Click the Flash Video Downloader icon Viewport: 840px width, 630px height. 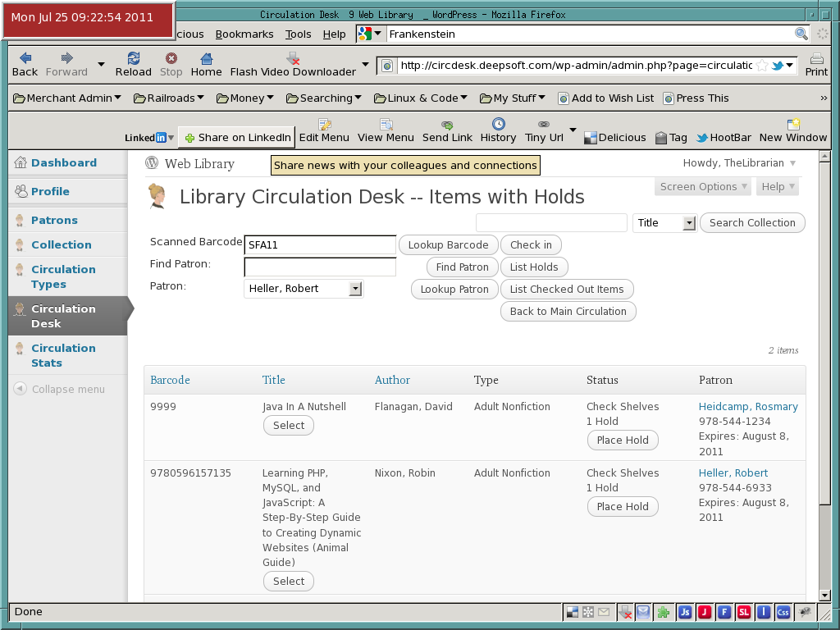tap(293, 58)
